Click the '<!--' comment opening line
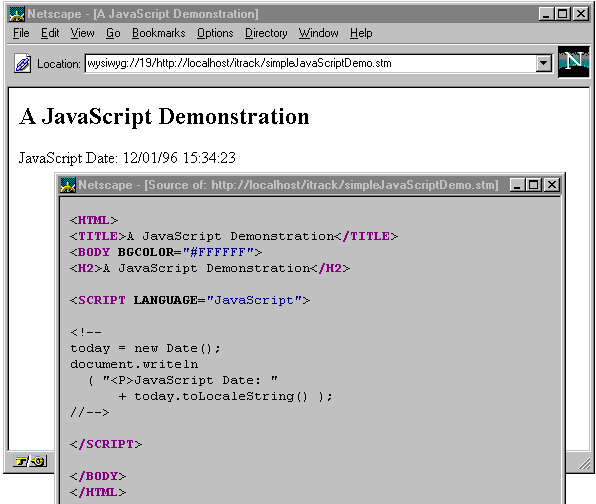Viewport: 596px width, 504px height. pos(86,332)
